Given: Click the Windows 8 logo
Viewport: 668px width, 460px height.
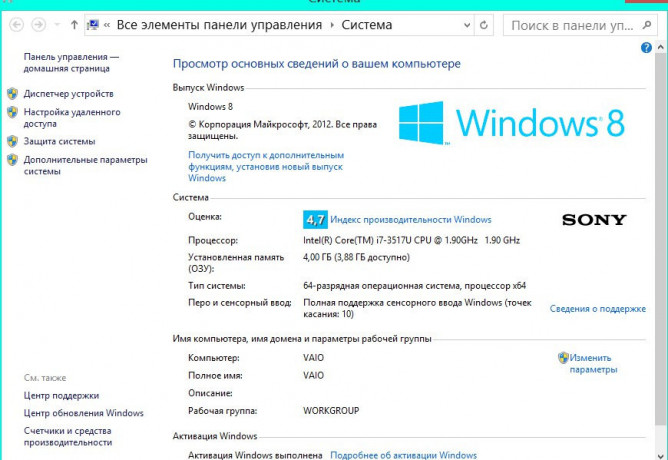Looking at the screenshot, I should [512, 123].
